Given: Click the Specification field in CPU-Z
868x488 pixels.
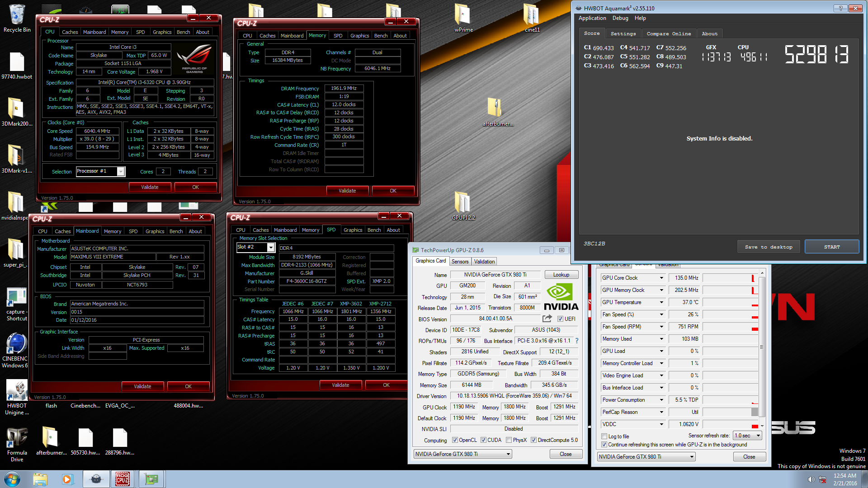Looking at the screenshot, I should pos(145,83).
